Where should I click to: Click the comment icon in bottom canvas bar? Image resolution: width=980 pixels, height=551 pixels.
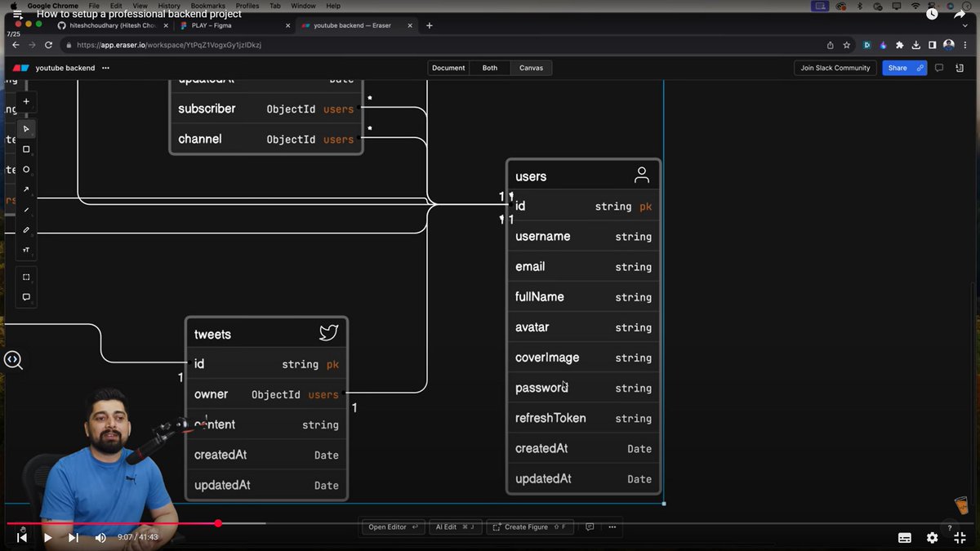click(x=590, y=527)
